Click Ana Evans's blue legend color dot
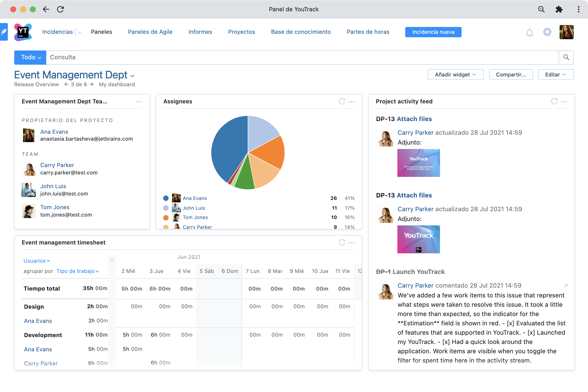 (x=166, y=198)
